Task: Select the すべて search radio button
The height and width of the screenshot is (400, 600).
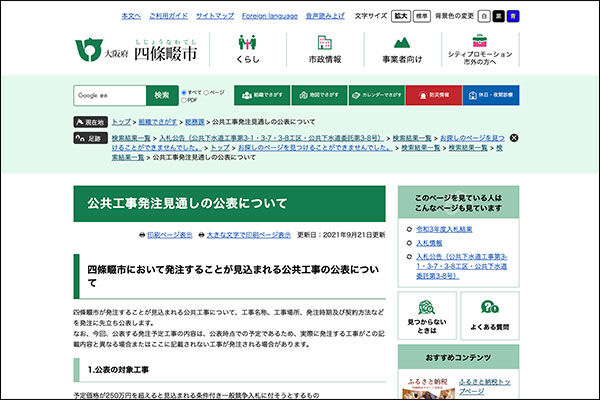Action: 184,93
